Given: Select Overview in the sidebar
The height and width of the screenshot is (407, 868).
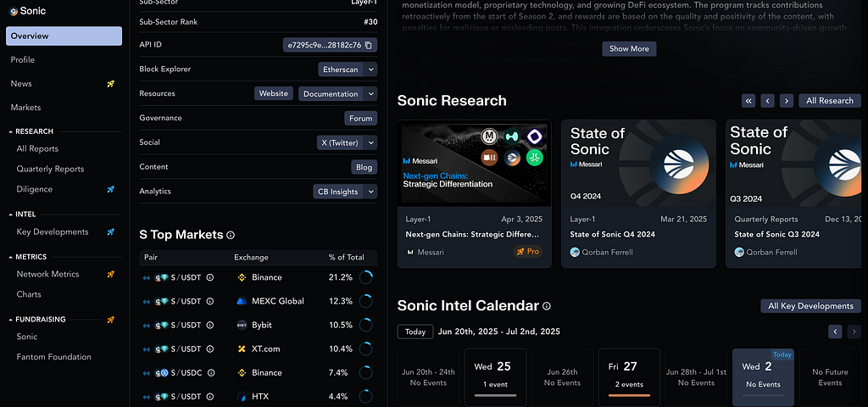Looking at the screenshot, I should coord(64,36).
